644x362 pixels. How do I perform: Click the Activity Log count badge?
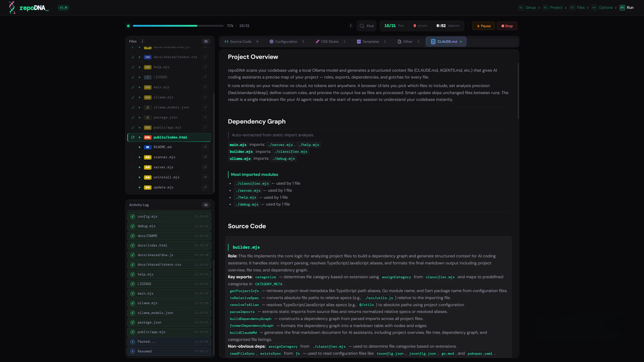click(206, 205)
